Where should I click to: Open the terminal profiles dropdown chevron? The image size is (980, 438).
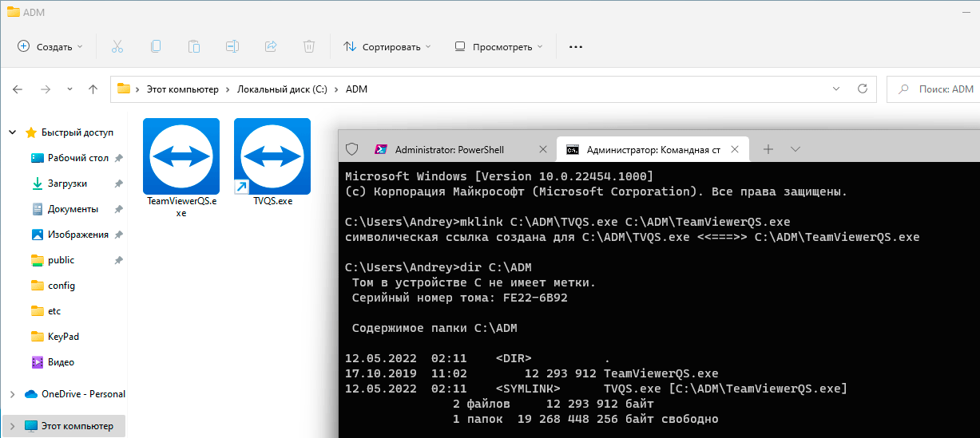coord(796,149)
